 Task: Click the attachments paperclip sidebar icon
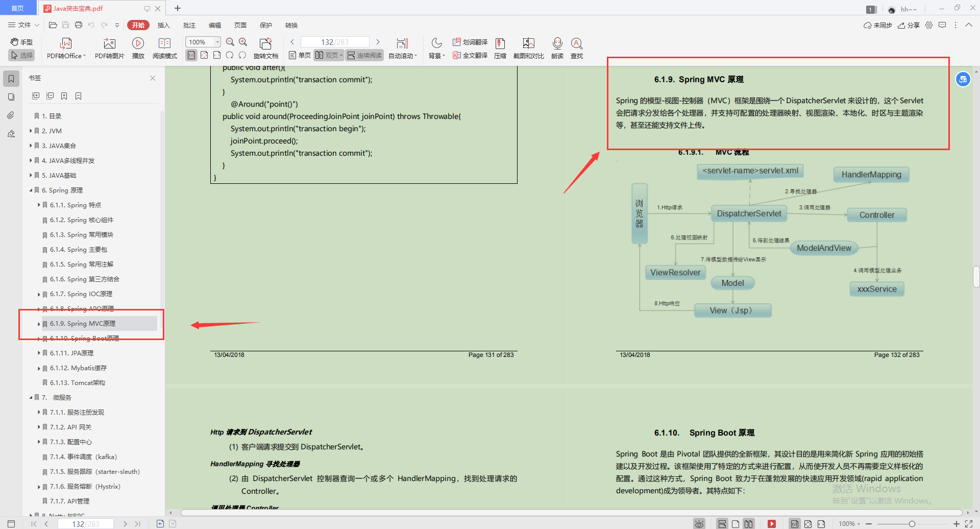click(x=11, y=115)
